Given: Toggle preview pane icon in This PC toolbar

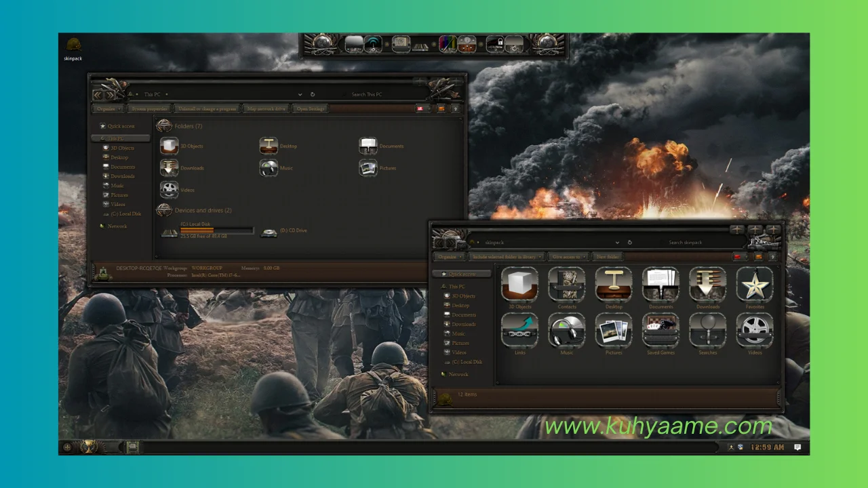Looking at the screenshot, I should tap(441, 108).
